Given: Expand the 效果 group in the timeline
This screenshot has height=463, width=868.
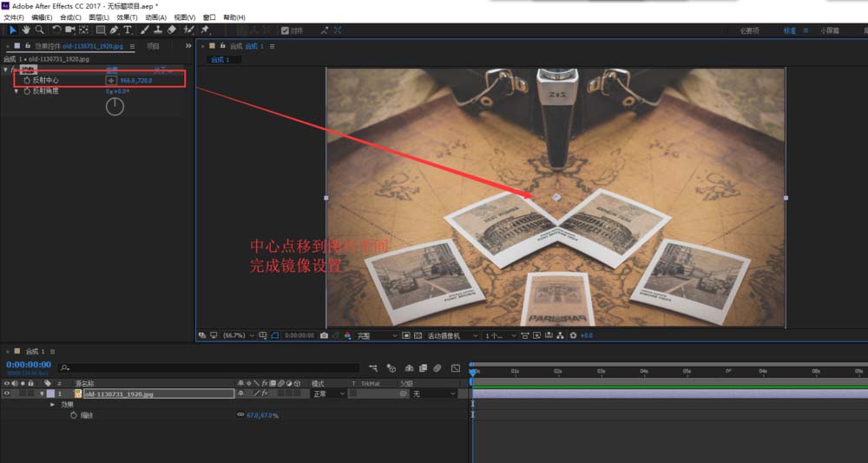Looking at the screenshot, I should coord(52,405).
